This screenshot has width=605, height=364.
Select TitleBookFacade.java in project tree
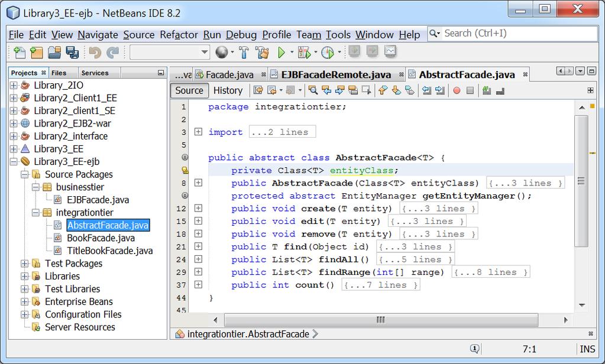point(110,251)
